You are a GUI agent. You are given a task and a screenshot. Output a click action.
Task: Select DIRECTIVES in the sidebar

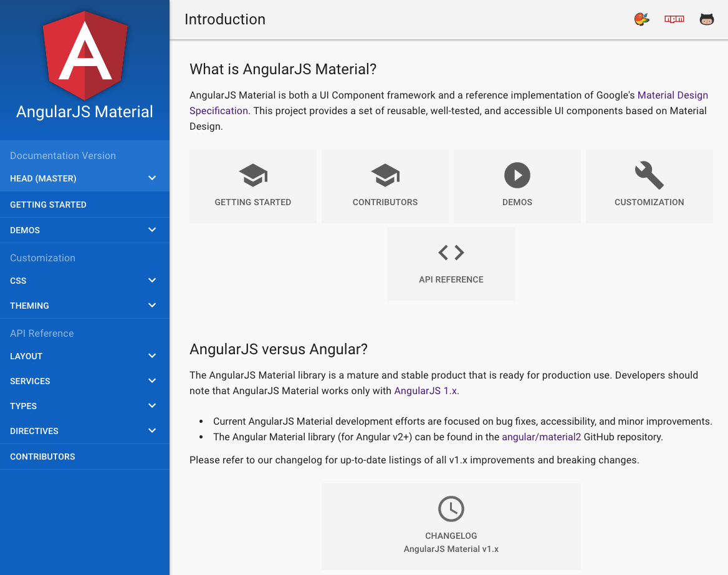(x=34, y=431)
